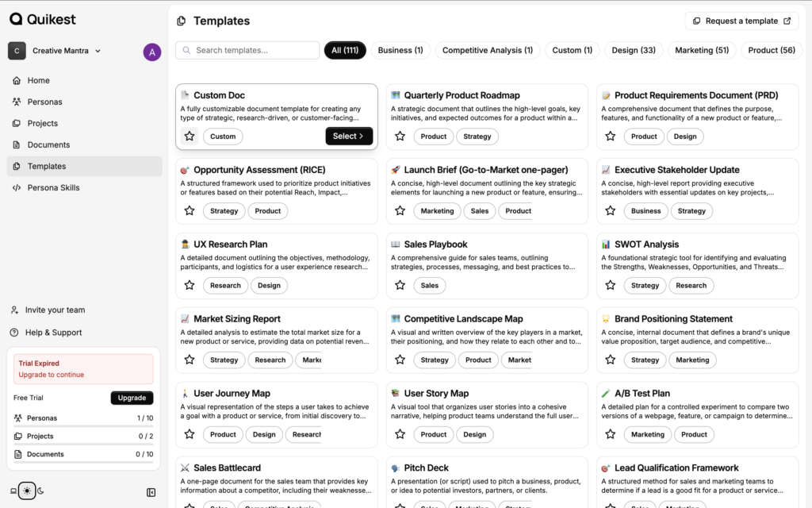Star the Sales Playbook template
Image resolution: width=812 pixels, height=508 pixels.
400,286
